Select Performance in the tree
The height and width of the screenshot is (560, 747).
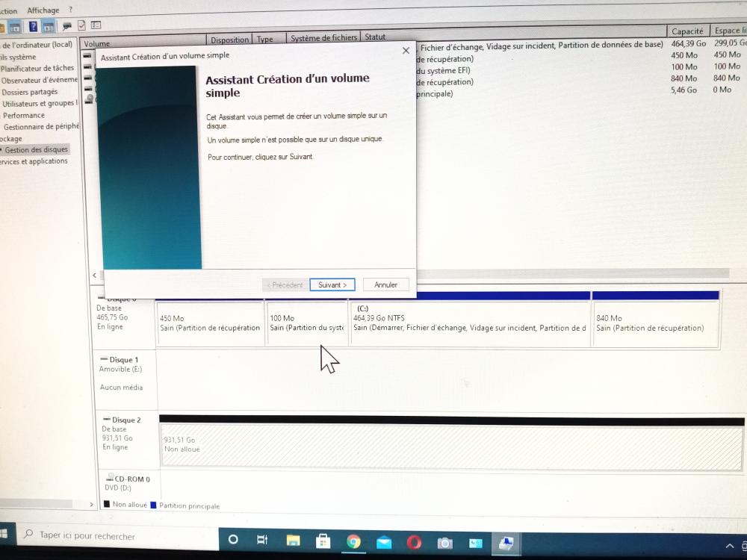[x=24, y=115]
